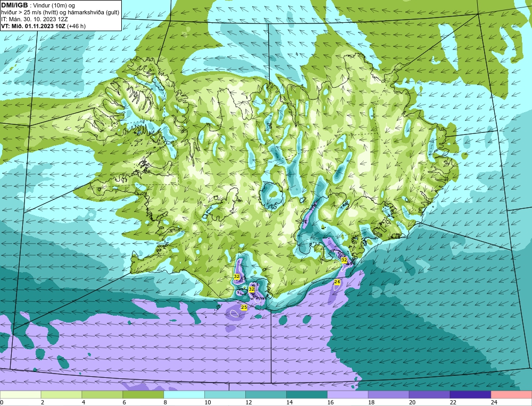The height and width of the screenshot is (406, 532).
Task: Click the legend scale value 4
Action: (x=85, y=402)
